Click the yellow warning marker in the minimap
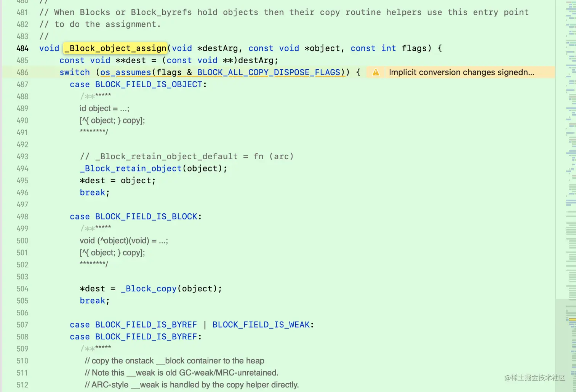576x392 pixels. (x=572, y=320)
